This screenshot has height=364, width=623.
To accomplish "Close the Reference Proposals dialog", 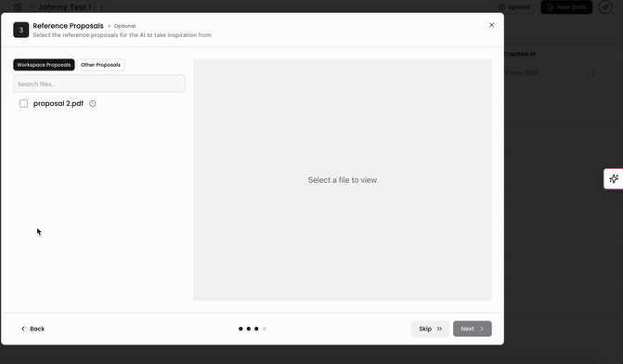I will (x=491, y=25).
